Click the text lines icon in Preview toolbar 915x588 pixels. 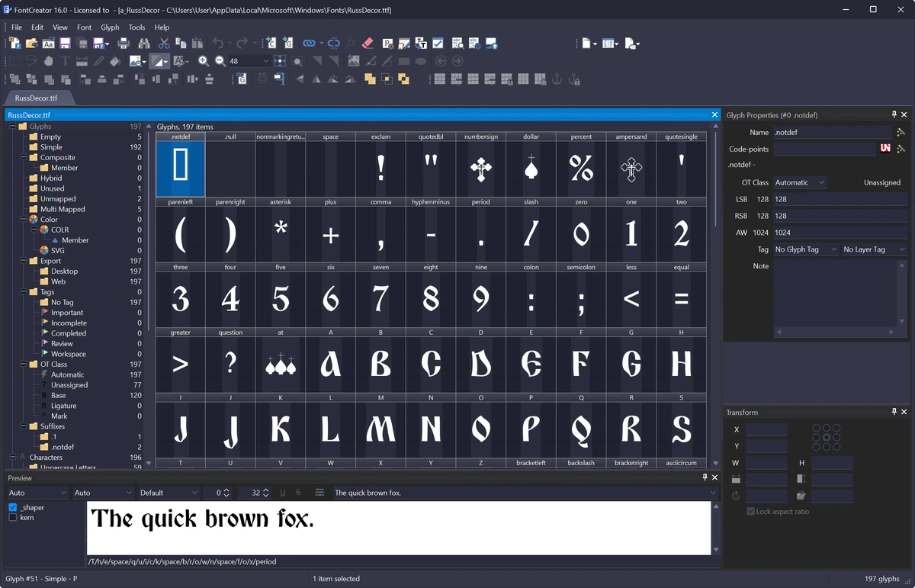pyautogui.click(x=319, y=493)
